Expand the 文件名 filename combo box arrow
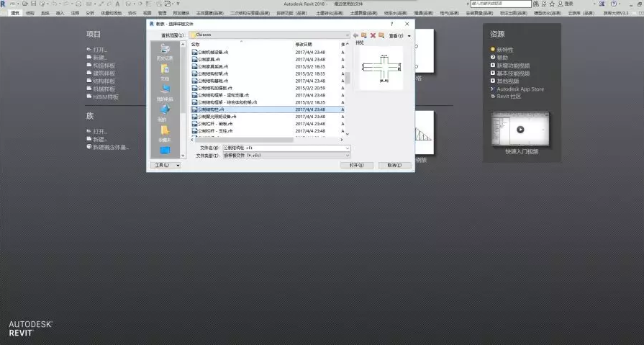This screenshot has height=345, width=644. pyautogui.click(x=347, y=148)
